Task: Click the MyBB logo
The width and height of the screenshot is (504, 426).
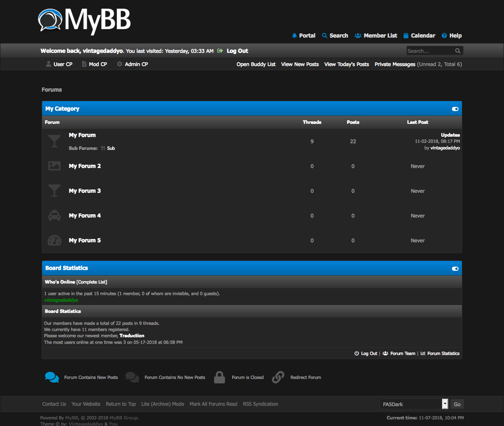Action: point(85,21)
